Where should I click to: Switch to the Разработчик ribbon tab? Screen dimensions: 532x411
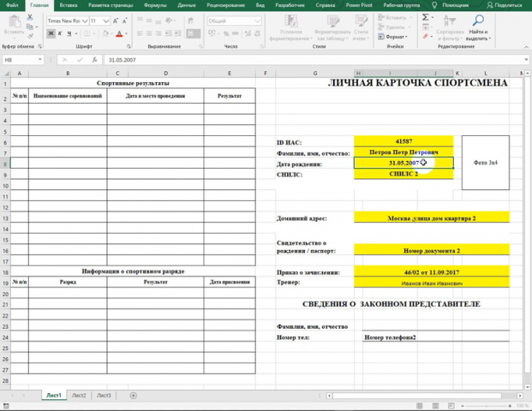(x=290, y=5)
